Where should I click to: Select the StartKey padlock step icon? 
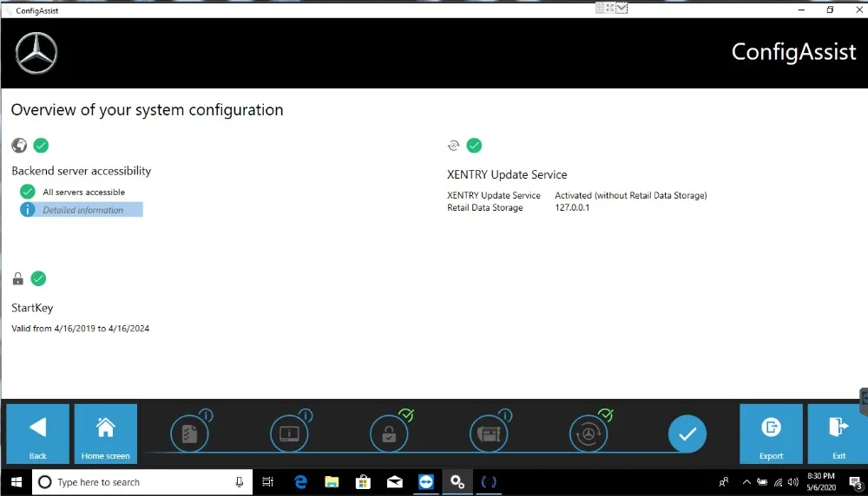[389, 434]
